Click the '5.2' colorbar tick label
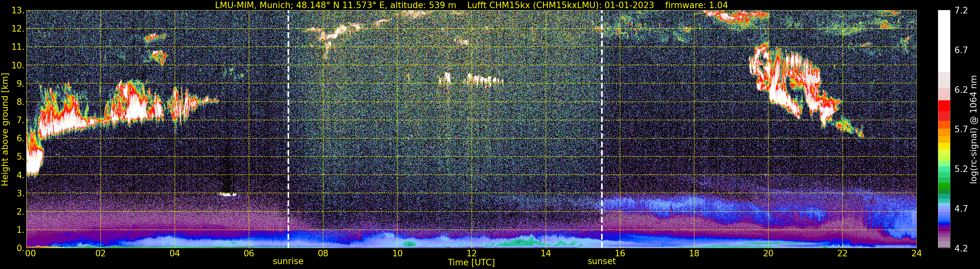This screenshot has width=980, height=269. (961, 169)
